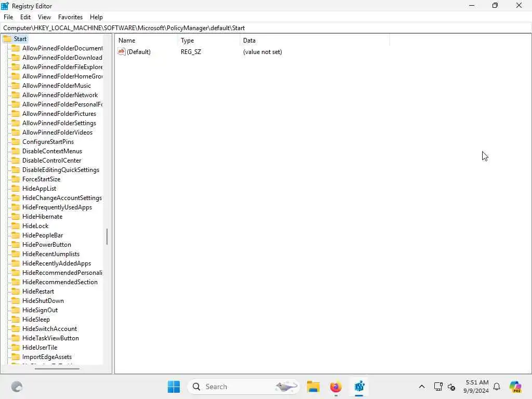Click the folder icon next to HideLock
The height and width of the screenshot is (399, 532).
pos(16,225)
